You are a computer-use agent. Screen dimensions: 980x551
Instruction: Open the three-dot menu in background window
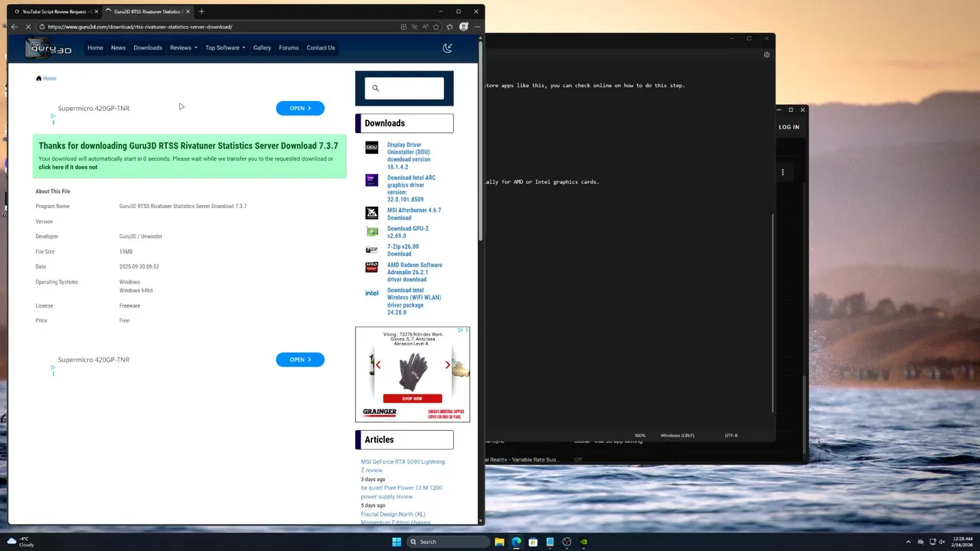pos(782,172)
